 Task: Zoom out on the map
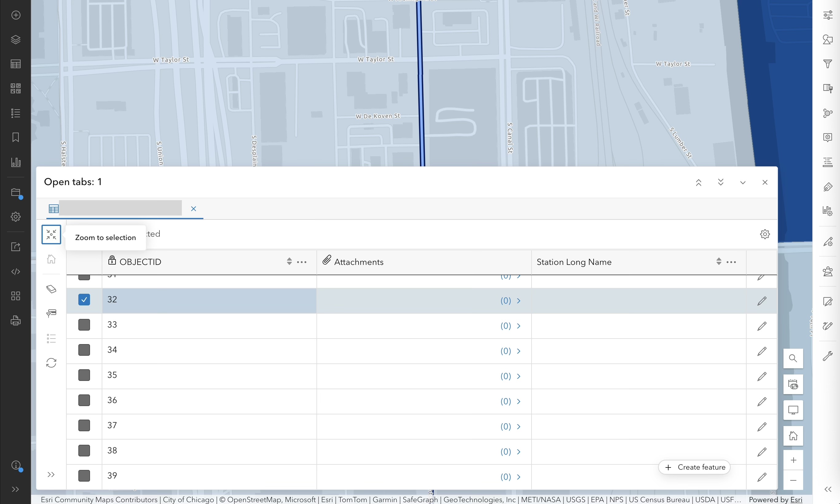pos(793,480)
